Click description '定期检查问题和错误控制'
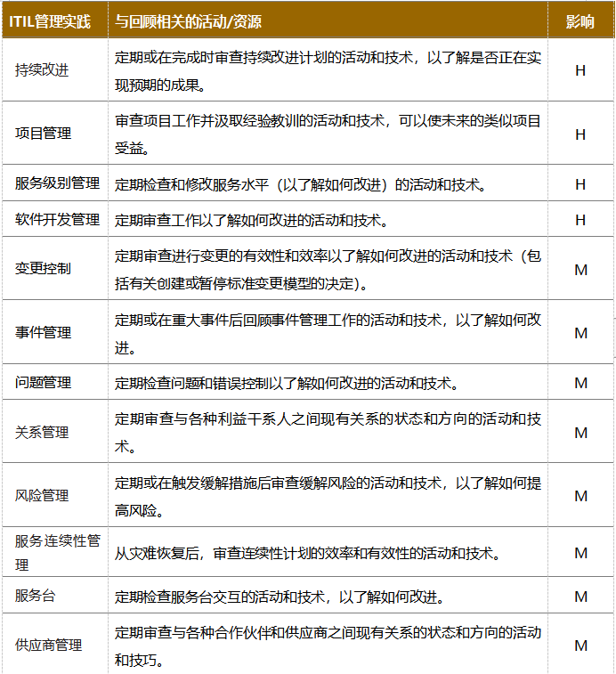The height and width of the screenshot is (674, 616). tap(287, 383)
